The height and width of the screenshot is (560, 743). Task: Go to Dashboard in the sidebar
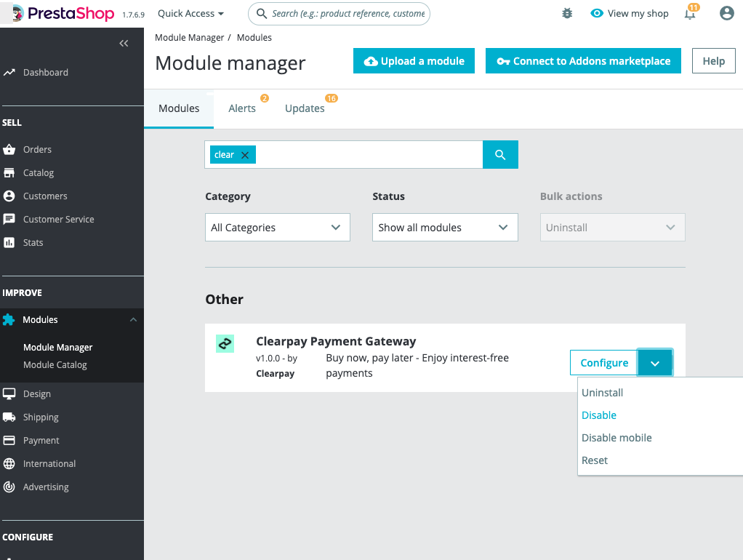[x=46, y=73]
